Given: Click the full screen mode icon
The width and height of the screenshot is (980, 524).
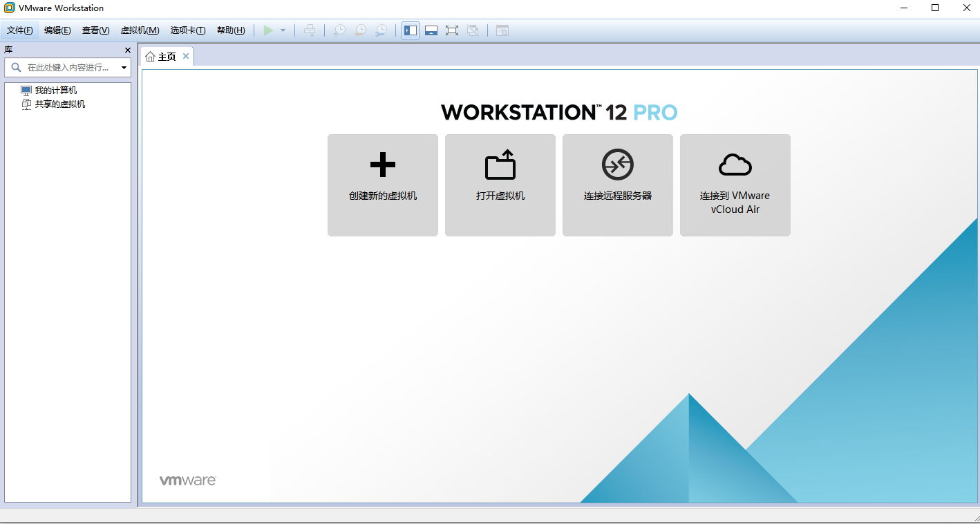Looking at the screenshot, I should click(x=452, y=30).
